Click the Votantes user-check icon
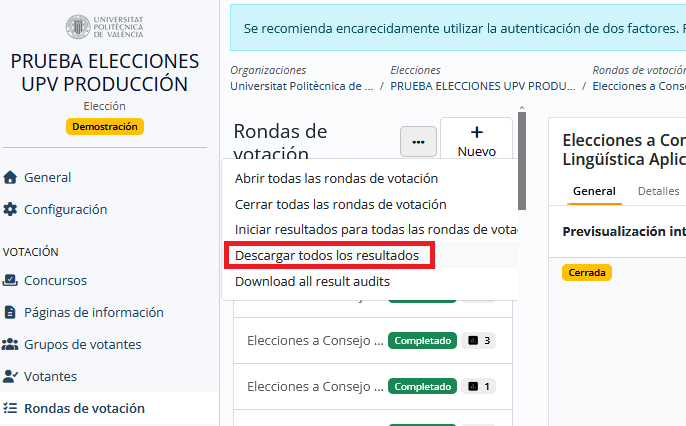This screenshot has height=426, width=686. 10,376
